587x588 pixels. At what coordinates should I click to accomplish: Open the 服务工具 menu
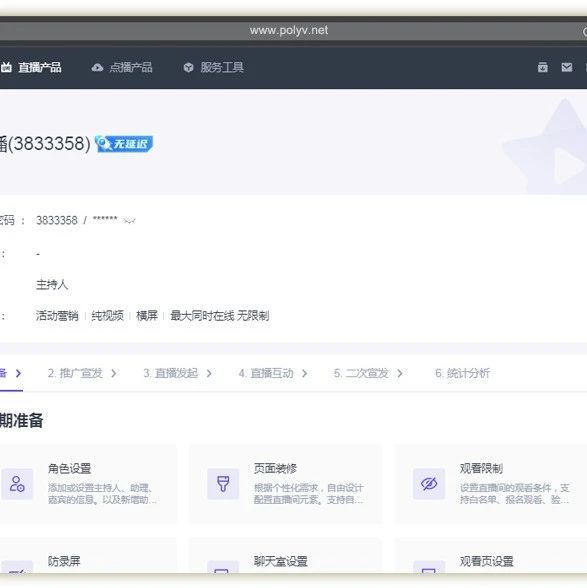click(222, 68)
